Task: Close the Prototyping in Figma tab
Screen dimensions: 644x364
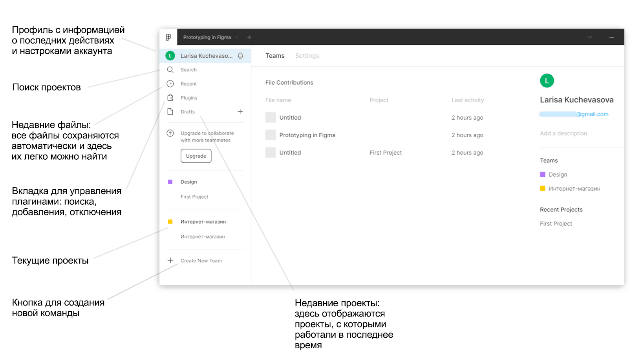Action: coord(237,38)
